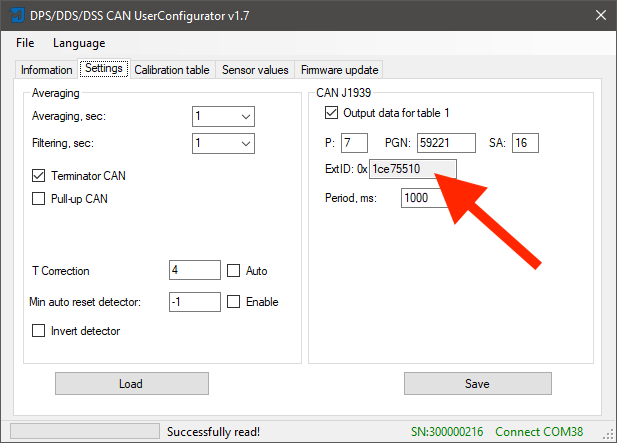The height and width of the screenshot is (443, 617).
Task: Open the Sensor values tab
Action: (x=255, y=70)
